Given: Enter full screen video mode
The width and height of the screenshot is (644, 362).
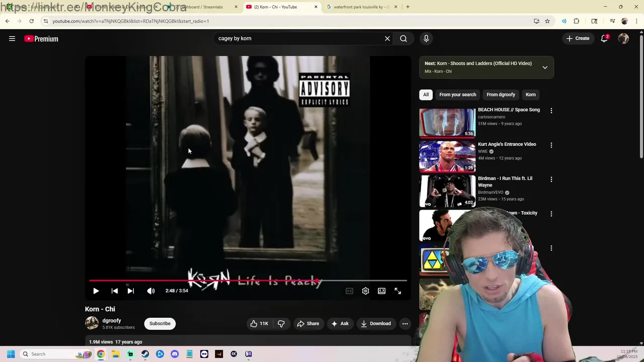Looking at the screenshot, I should pos(398,291).
